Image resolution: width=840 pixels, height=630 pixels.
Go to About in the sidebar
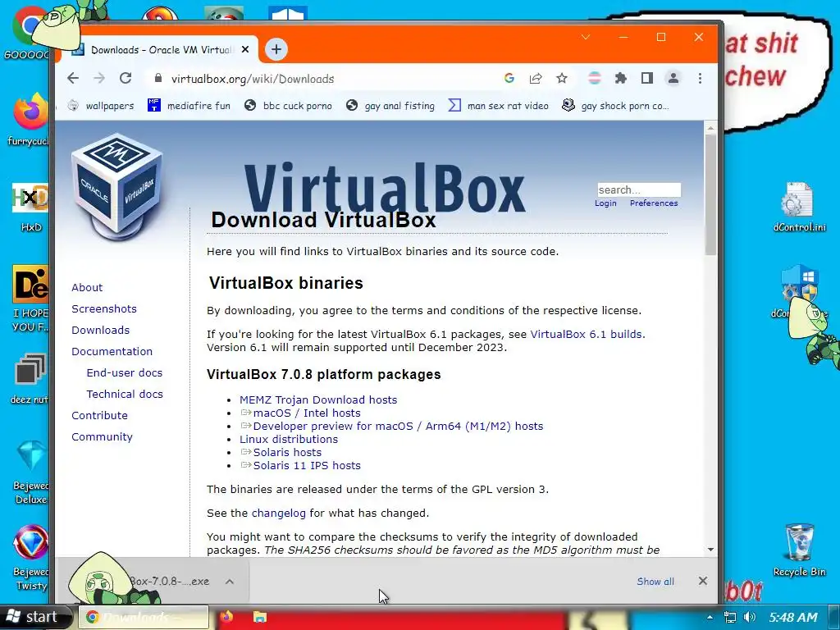pyautogui.click(x=87, y=287)
